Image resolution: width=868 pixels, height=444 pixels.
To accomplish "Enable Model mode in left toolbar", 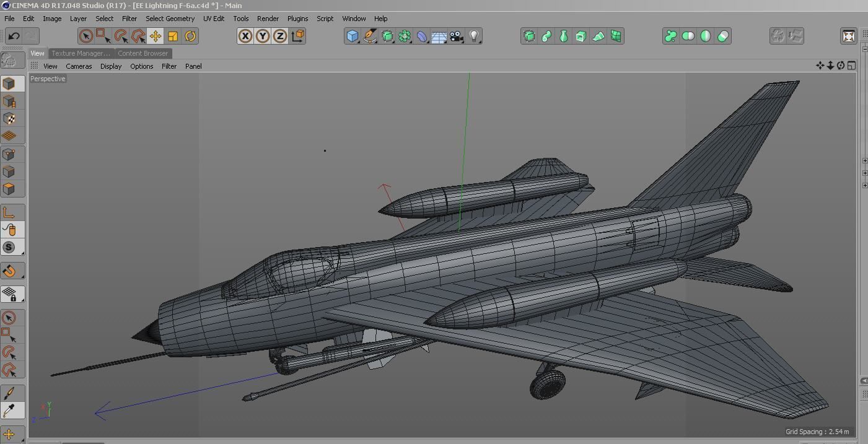I will coord(9,84).
